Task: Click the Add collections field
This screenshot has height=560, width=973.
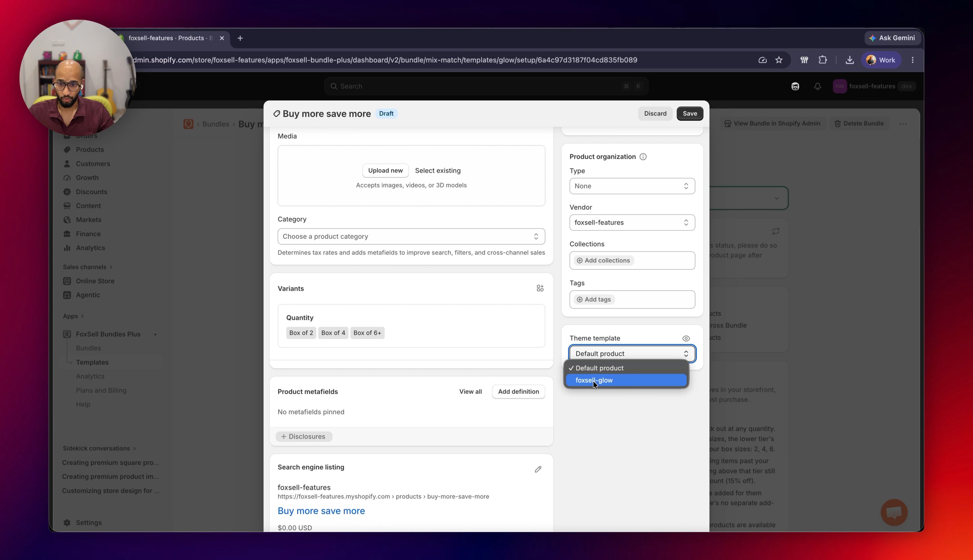Action: pos(632,260)
